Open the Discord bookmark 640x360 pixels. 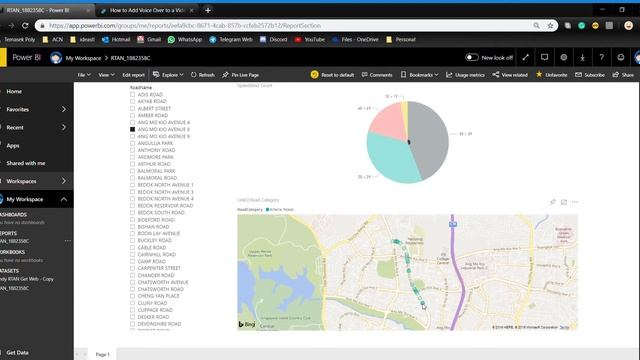(x=273, y=40)
